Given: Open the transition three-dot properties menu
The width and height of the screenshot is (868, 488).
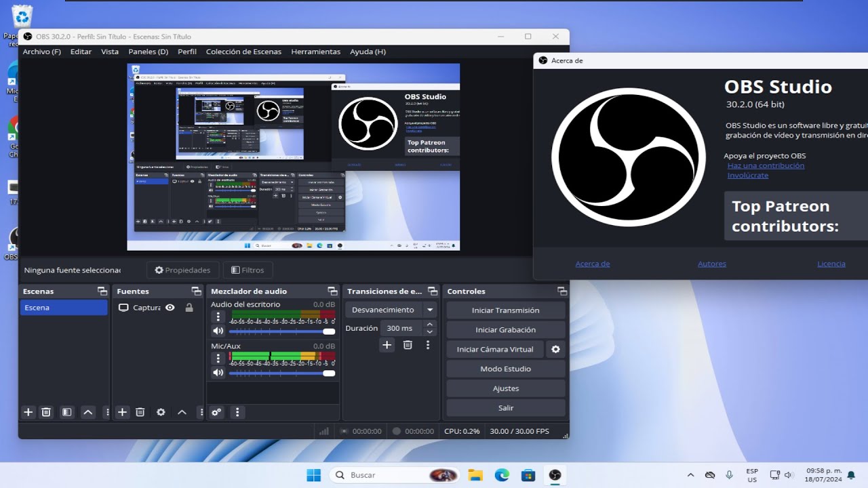Looking at the screenshot, I should pos(428,345).
